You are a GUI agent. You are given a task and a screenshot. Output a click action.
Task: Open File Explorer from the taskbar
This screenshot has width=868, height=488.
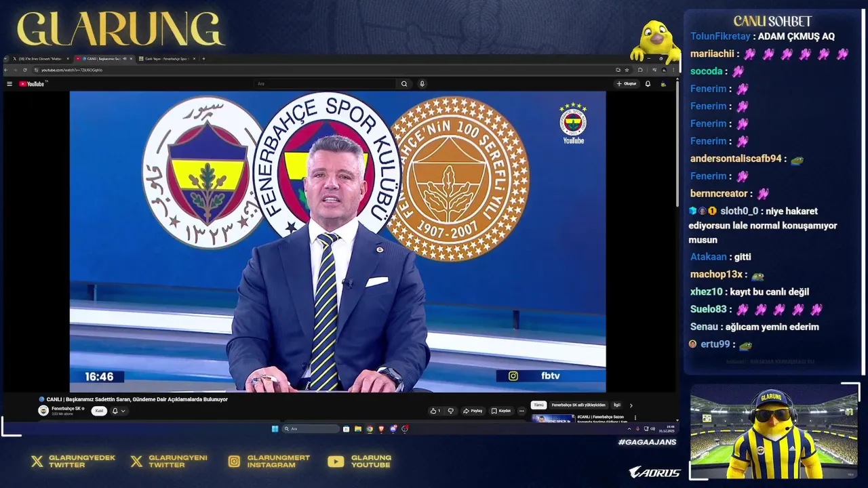point(357,428)
